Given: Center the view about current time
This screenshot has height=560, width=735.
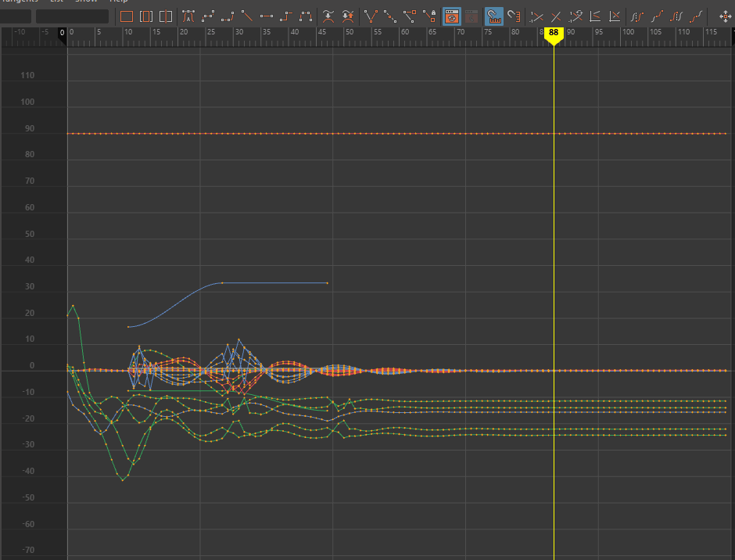Looking at the screenshot, I should (x=166, y=17).
